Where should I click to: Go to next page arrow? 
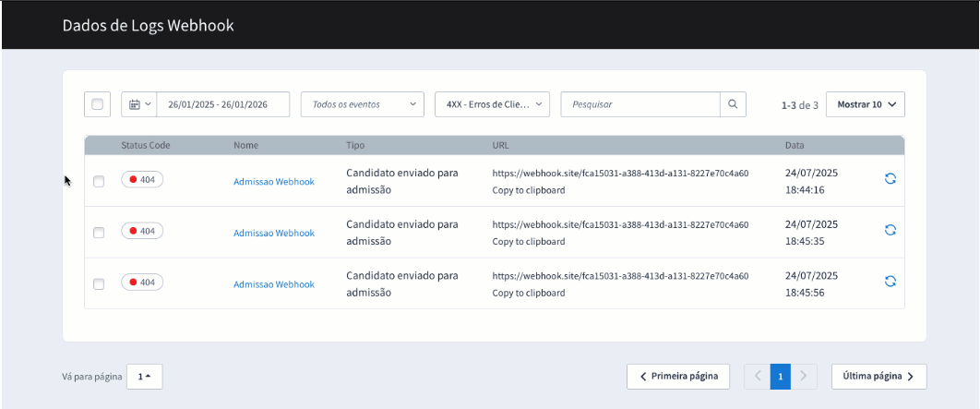click(805, 377)
